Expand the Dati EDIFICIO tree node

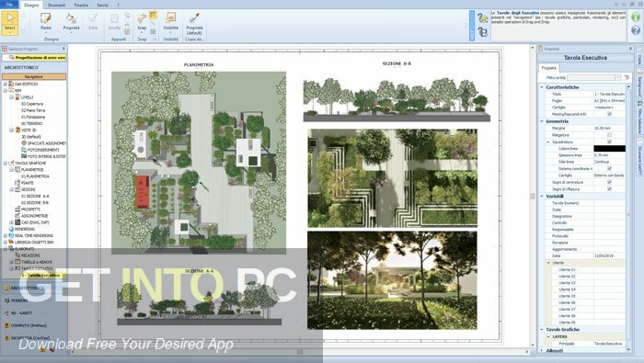coord(6,84)
